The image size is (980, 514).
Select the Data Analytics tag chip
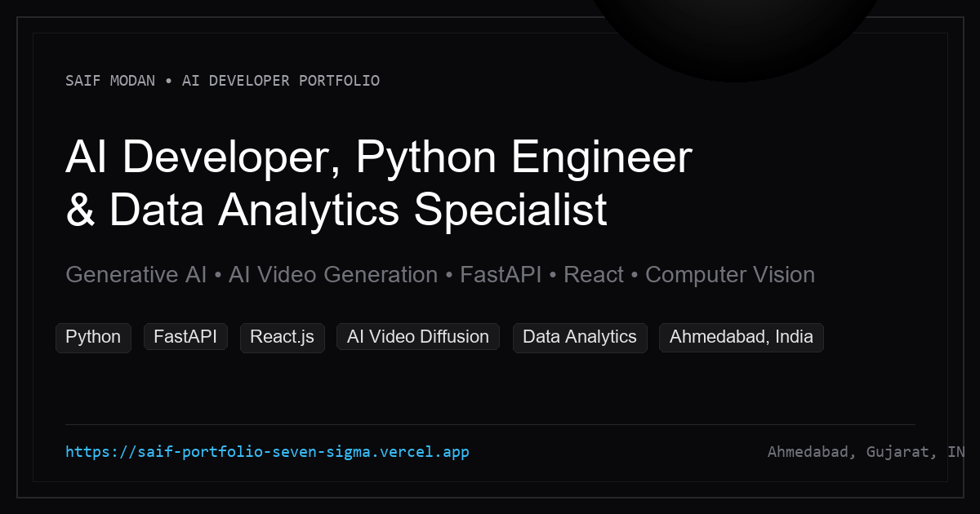pos(580,338)
